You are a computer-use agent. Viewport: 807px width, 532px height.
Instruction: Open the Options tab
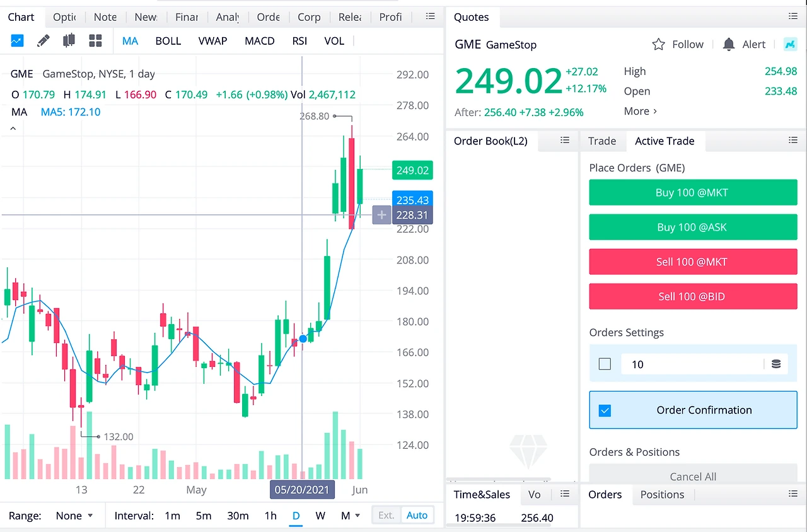(64, 17)
